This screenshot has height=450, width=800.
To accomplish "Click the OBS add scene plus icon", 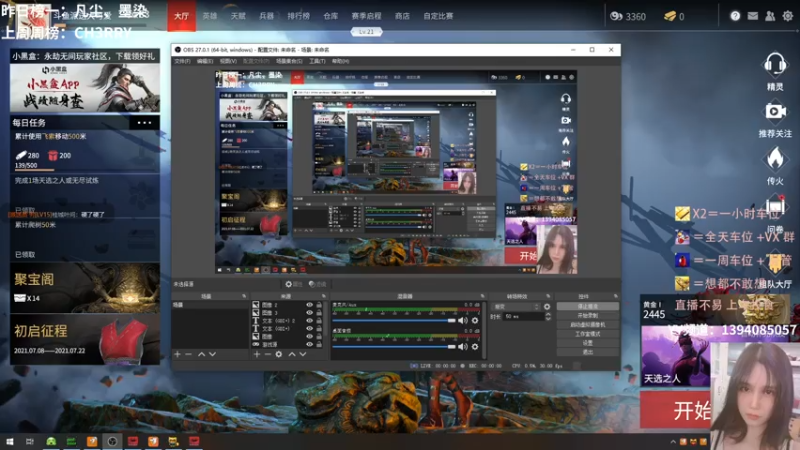I will tap(177, 354).
